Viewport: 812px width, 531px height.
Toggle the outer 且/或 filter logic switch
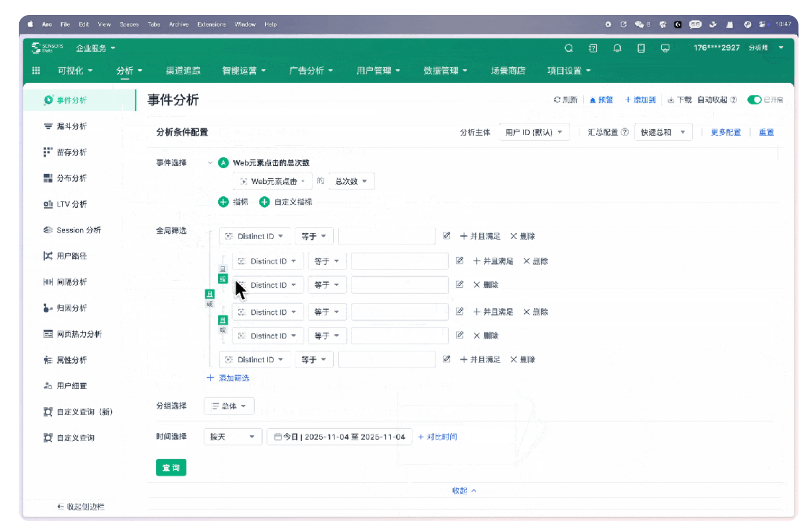(x=209, y=299)
